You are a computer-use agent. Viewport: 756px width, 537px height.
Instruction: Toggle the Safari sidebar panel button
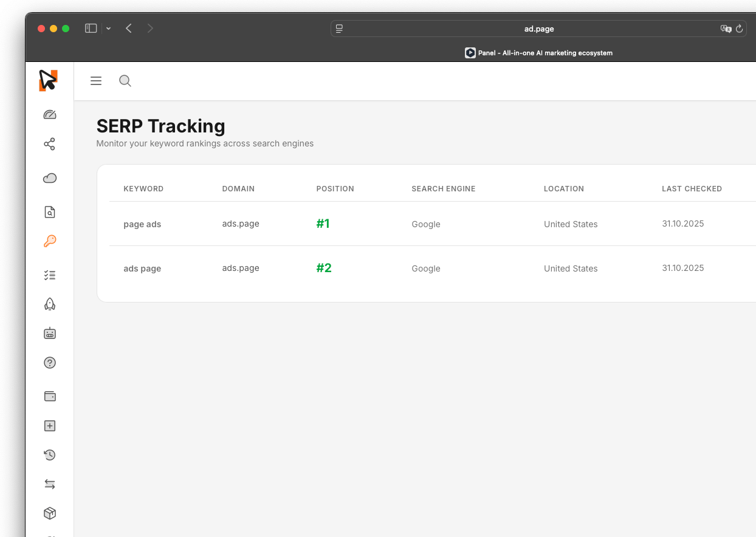[x=91, y=29]
